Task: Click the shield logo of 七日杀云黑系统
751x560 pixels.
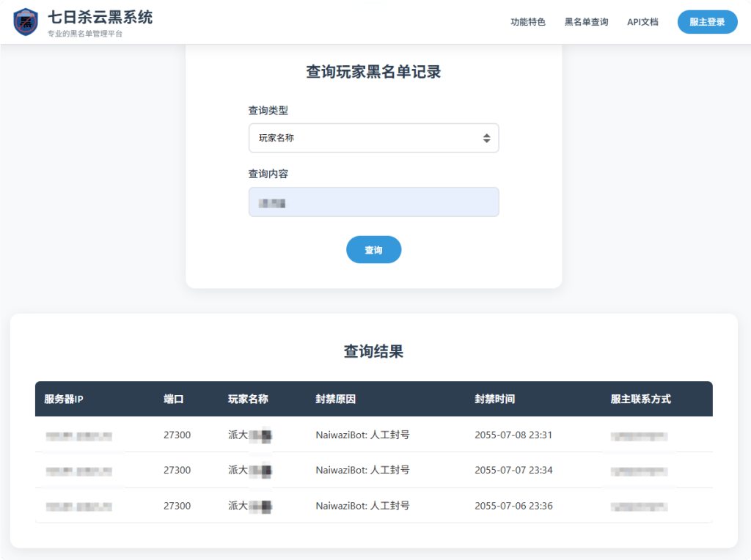Action: coord(25,21)
